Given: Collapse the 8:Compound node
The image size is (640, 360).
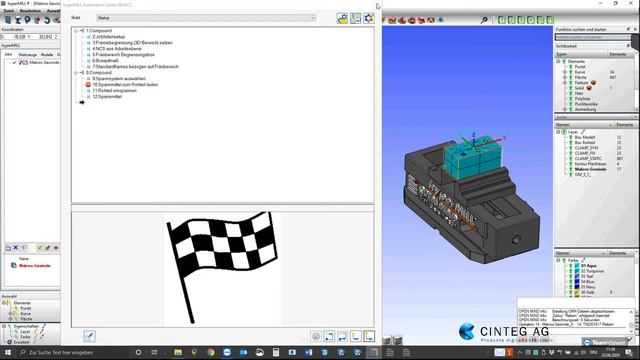Looking at the screenshot, I should (76, 73).
